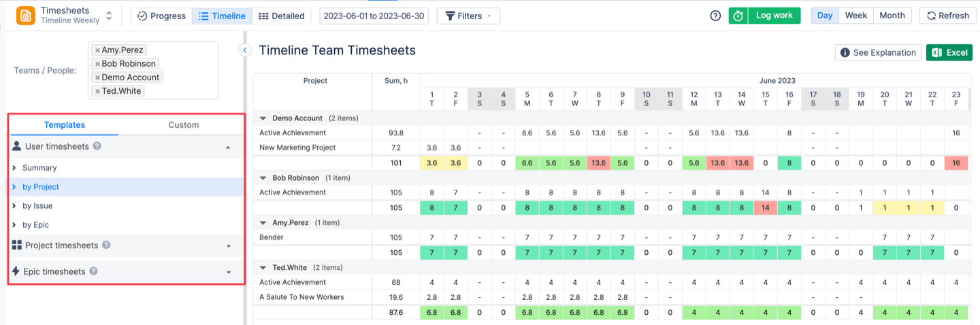Click the Timesheets app logo icon
The image size is (980, 325).
(x=26, y=16)
